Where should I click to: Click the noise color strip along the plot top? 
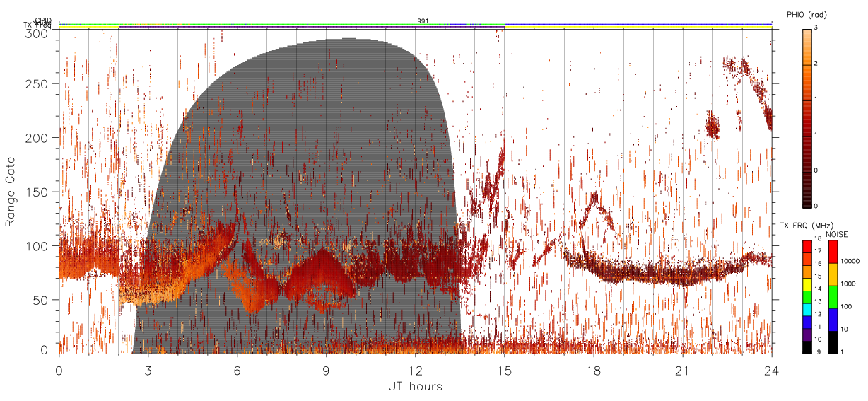coord(416,25)
